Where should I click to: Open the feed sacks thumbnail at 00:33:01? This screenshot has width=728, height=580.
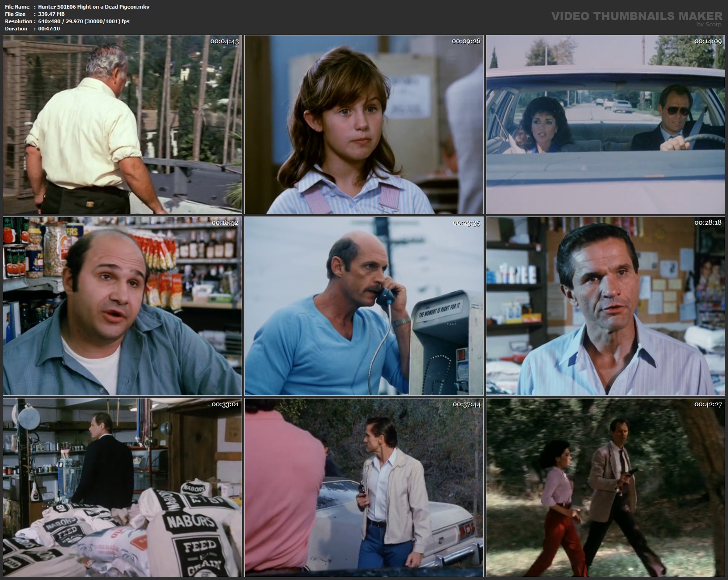coord(122,487)
